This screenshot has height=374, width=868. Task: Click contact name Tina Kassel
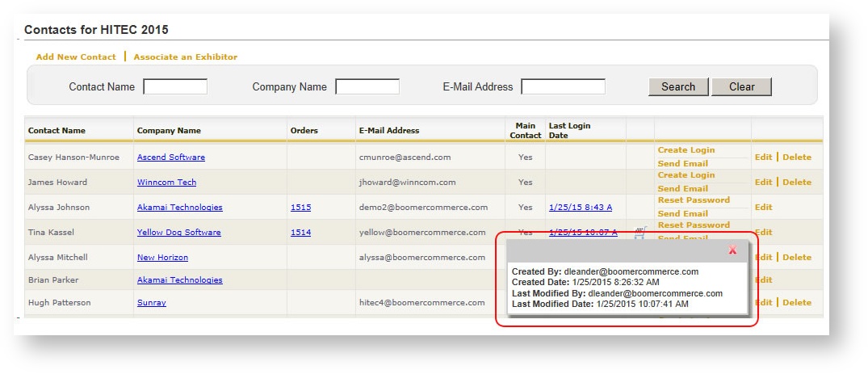tap(51, 232)
